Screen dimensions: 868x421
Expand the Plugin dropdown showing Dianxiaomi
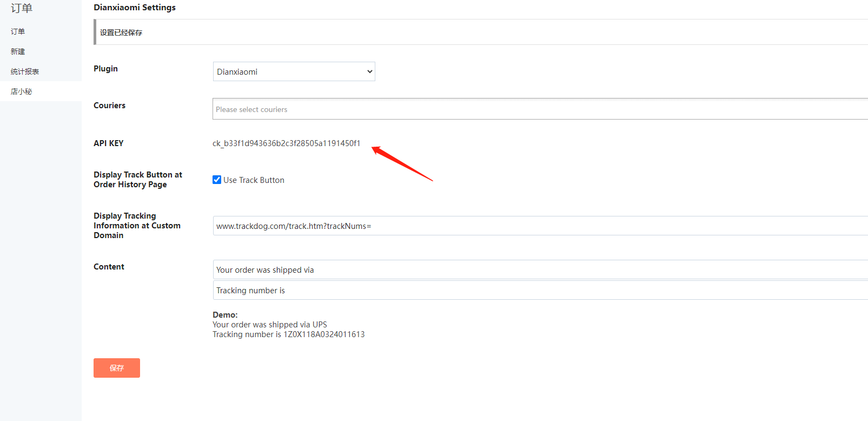click(294, 71)
